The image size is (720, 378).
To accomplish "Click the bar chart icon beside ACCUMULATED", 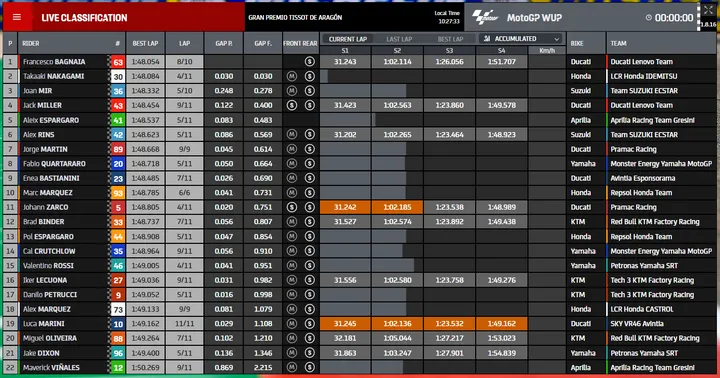I will (x=487, y=39).
